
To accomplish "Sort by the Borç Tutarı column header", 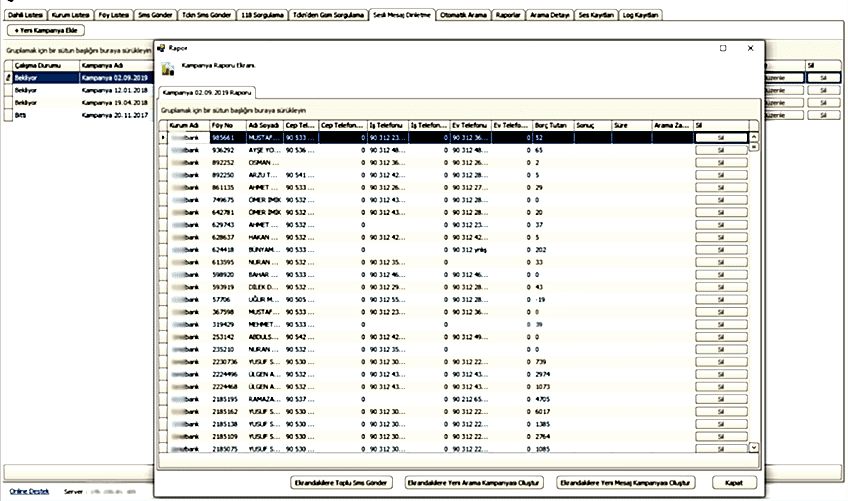I will pos(551,125).
